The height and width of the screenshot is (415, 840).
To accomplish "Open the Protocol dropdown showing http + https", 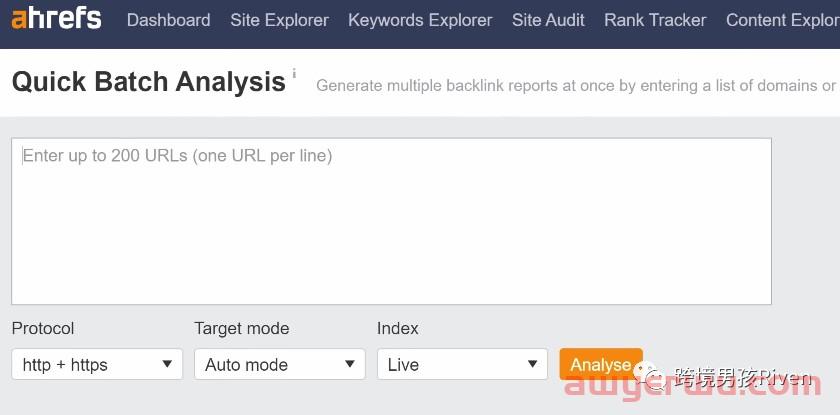I will 97,364.
